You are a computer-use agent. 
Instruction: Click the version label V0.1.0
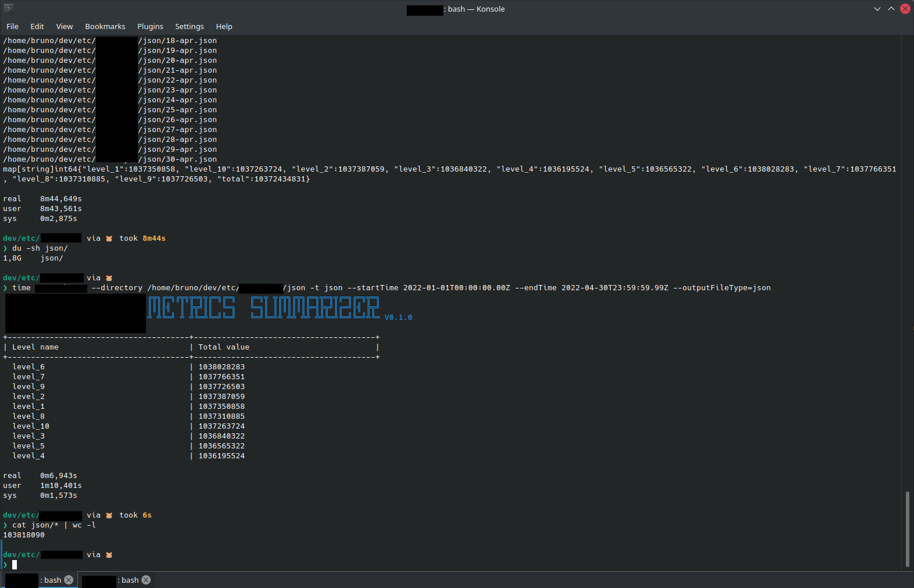point(399,318)
